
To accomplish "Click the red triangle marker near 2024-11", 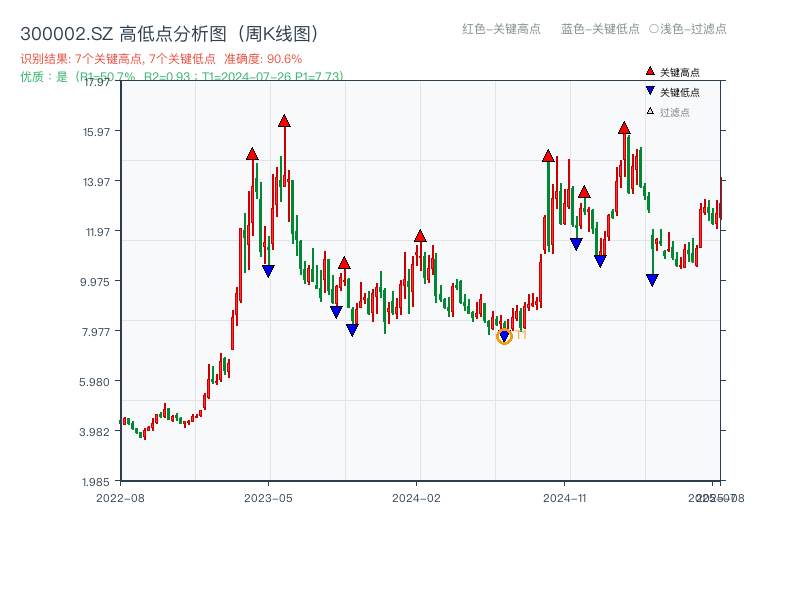I will 548,155.
